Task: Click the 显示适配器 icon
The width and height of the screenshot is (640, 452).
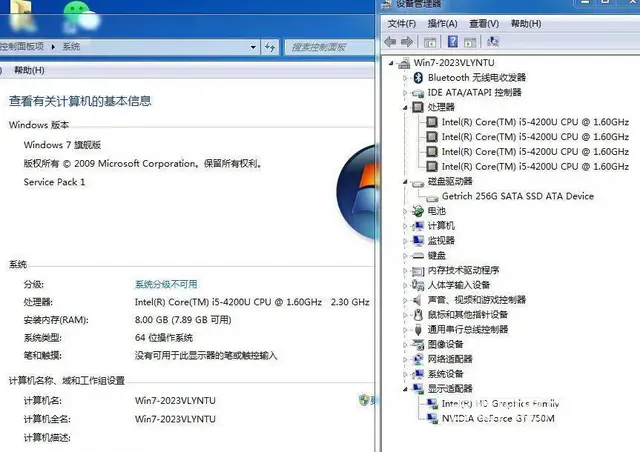Action: click(418, 389)
